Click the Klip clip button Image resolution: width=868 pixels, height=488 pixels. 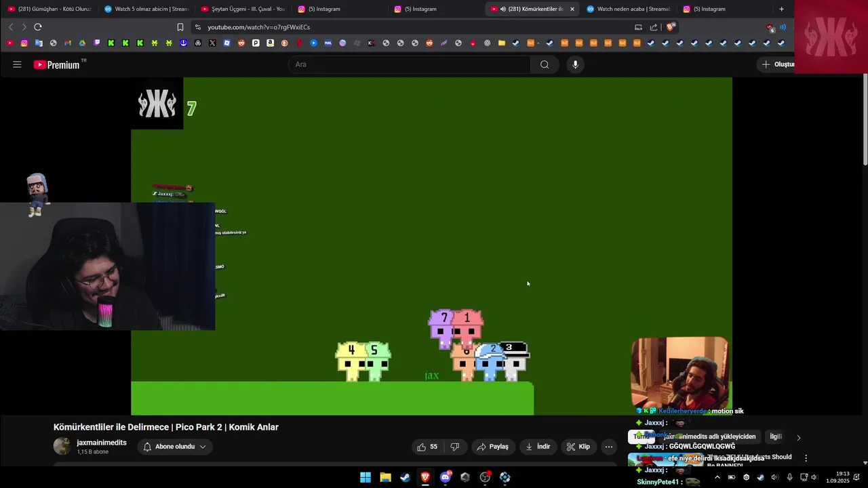[x=578, y=447]
